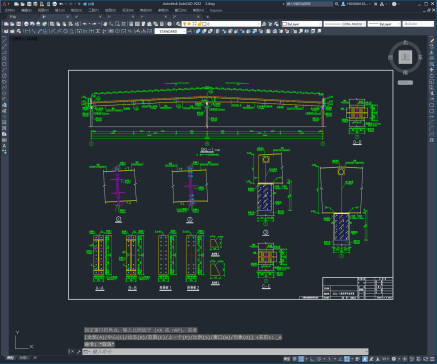Screen dimensions: 437x364
Task: Select the Mirror modify tool
Action: pyautogui.click(x=432, y=52)
